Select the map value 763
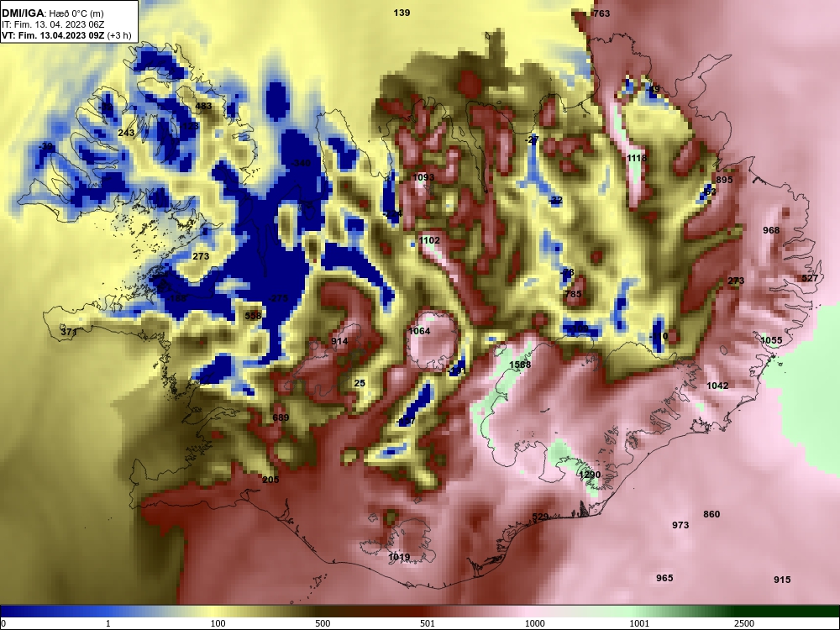The height and width of the screenshot is (630, 840). point(601,13)
